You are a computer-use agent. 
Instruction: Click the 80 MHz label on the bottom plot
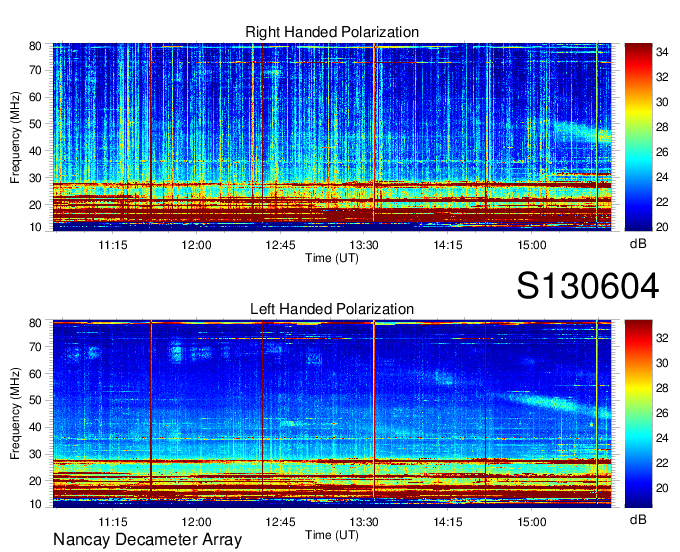(35, 323)
